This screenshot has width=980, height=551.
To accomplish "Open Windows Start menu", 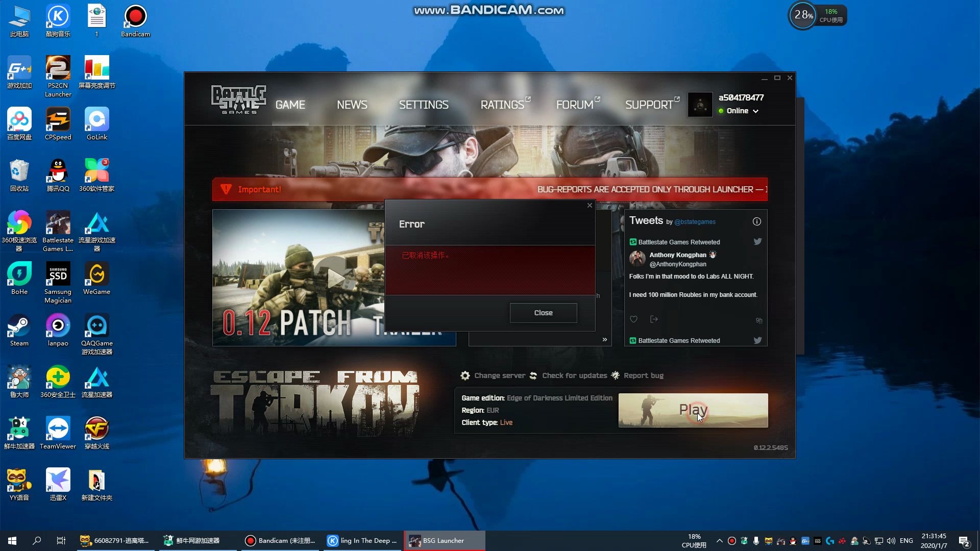I will point(12,541).
